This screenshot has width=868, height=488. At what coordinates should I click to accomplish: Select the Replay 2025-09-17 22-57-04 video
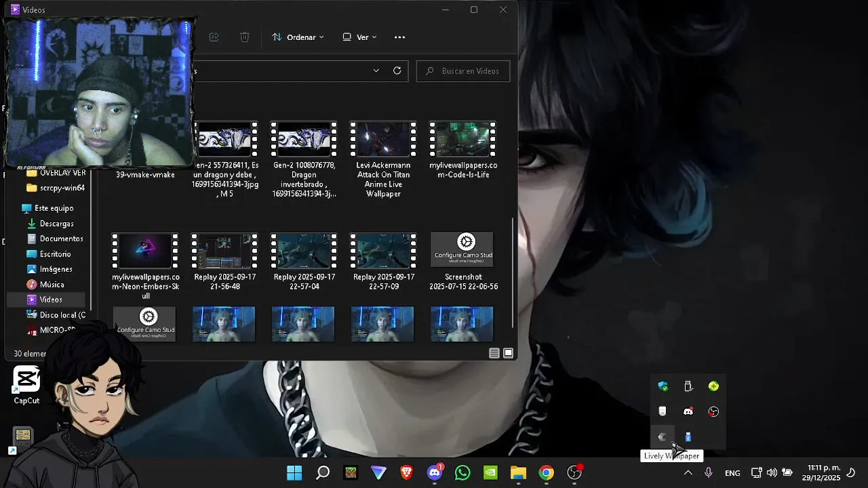click(x=304, y=262)
